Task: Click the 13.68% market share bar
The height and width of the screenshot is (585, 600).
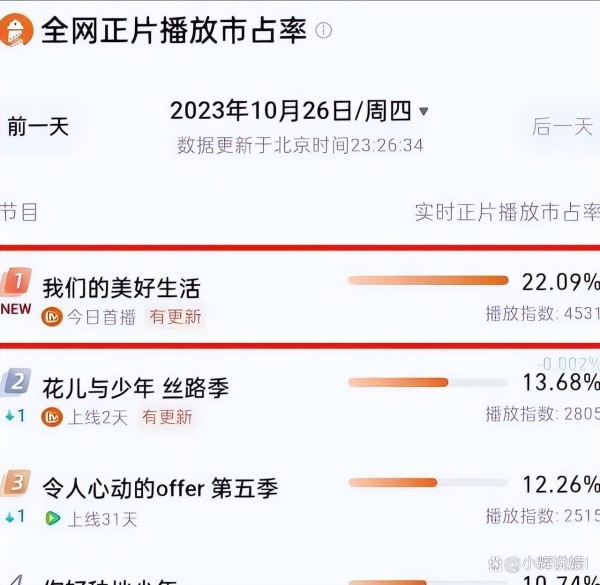Action: 428,382
